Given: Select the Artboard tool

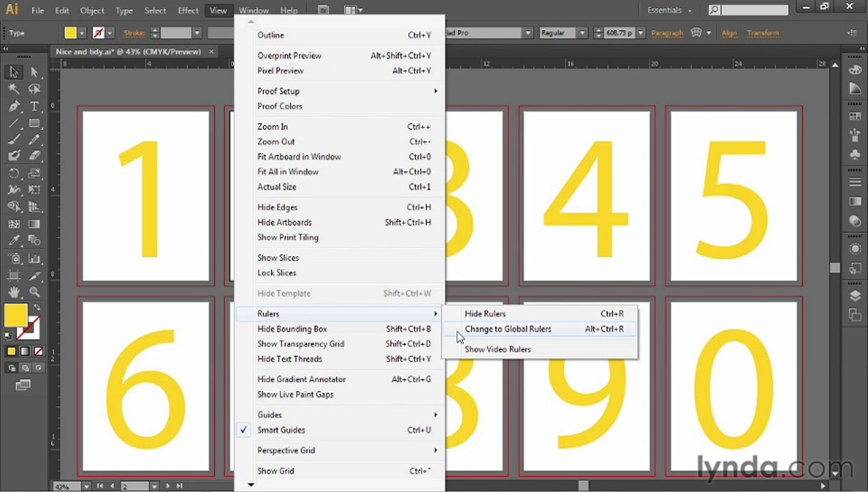Looking at the screenshot, I should 14,275.
